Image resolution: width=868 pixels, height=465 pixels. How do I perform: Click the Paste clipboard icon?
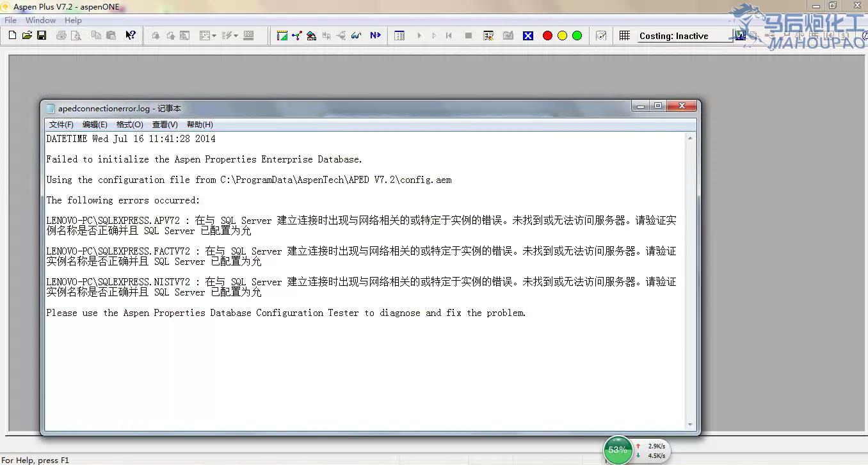pos(111,36)
